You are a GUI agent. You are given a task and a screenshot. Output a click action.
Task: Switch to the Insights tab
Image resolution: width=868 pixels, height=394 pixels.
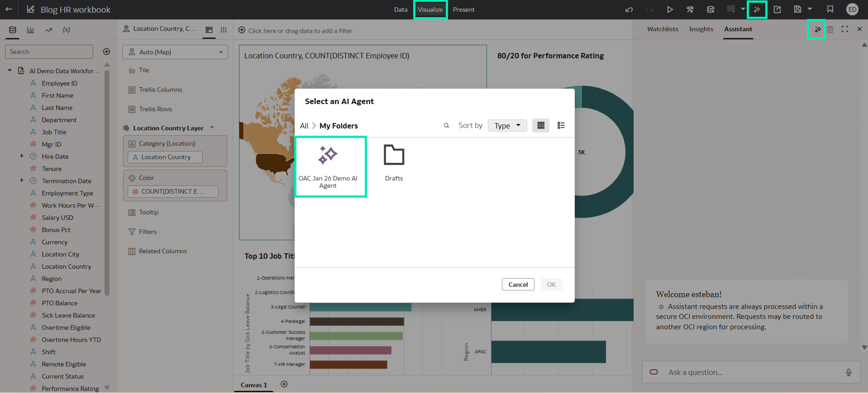[701, 29]
